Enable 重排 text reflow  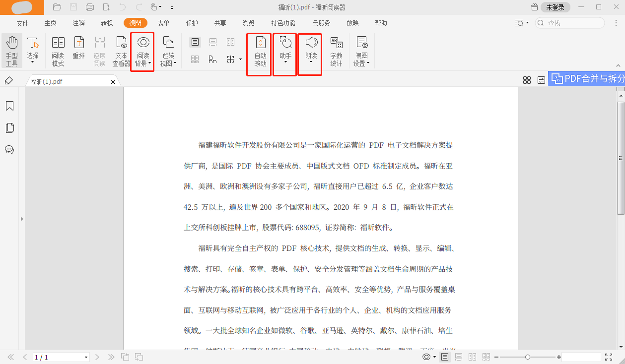pos(78,50)
